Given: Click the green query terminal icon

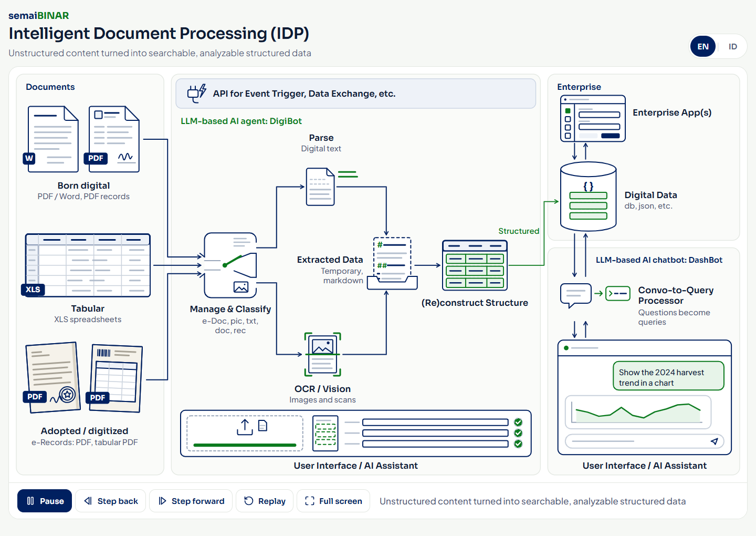Looking at the screenshot, I should tap(618, 293).
